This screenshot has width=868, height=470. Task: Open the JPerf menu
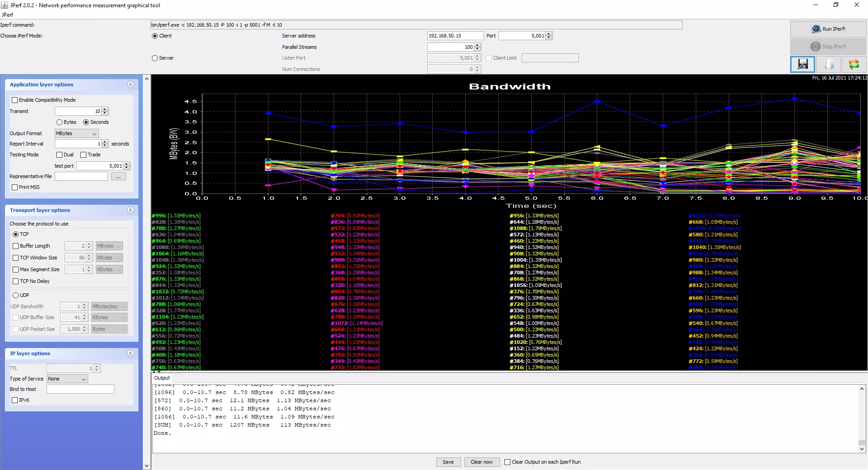pyautogui.click(x=8, y=15)
